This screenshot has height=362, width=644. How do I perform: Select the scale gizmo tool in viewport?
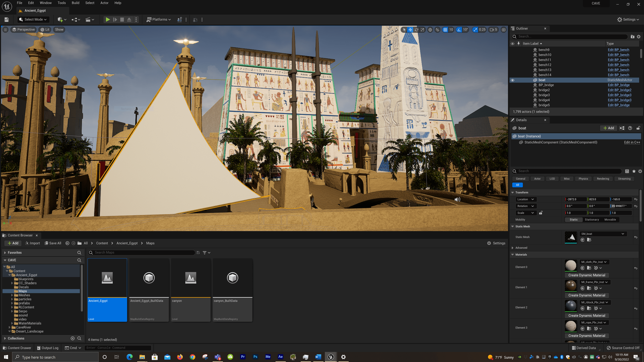[422, 30]
